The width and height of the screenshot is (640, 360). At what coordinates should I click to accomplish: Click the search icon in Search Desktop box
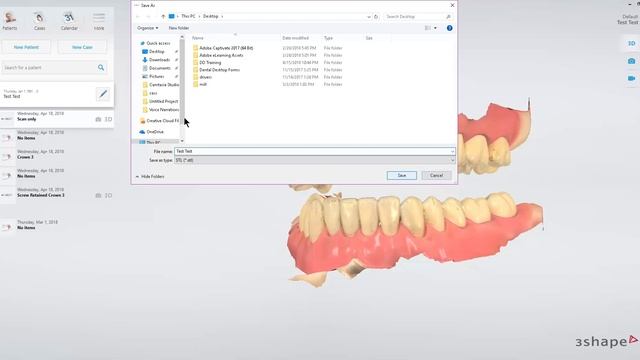coord(449,16)
